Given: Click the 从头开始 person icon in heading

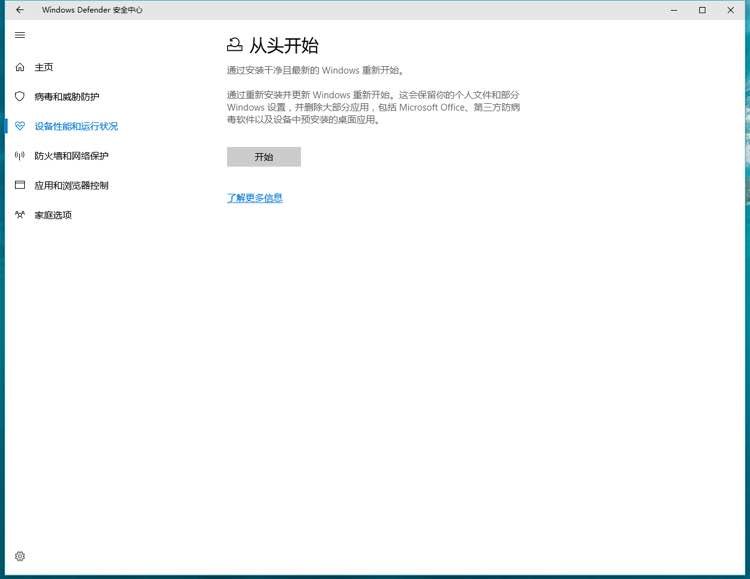Looking at the screenshot, I should point(234,45).
